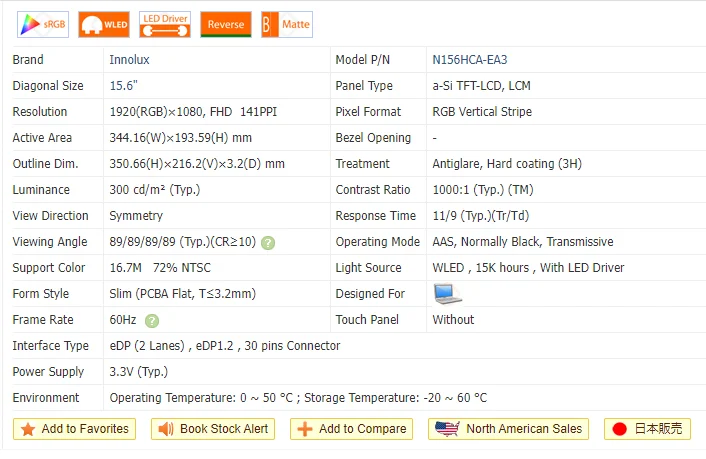Click Book Stock Alert button label
Screen dimensions: 706x459
point(224,429)
